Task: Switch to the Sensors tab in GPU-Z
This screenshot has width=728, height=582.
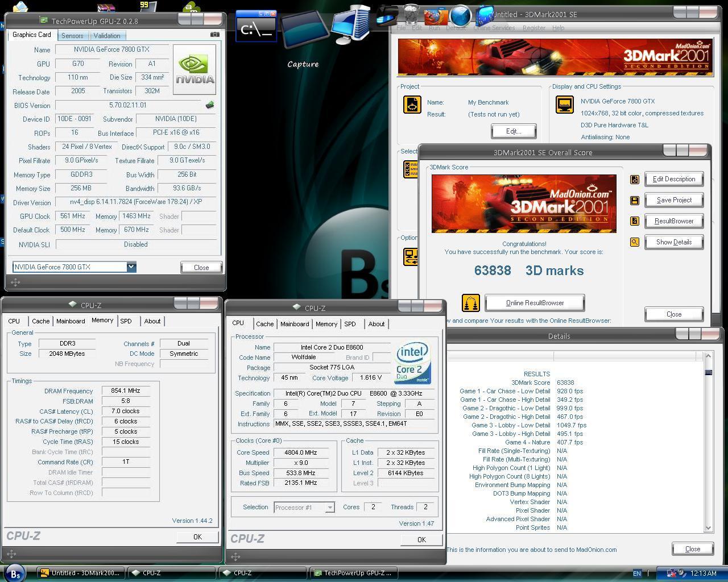Action: point(72,35)
